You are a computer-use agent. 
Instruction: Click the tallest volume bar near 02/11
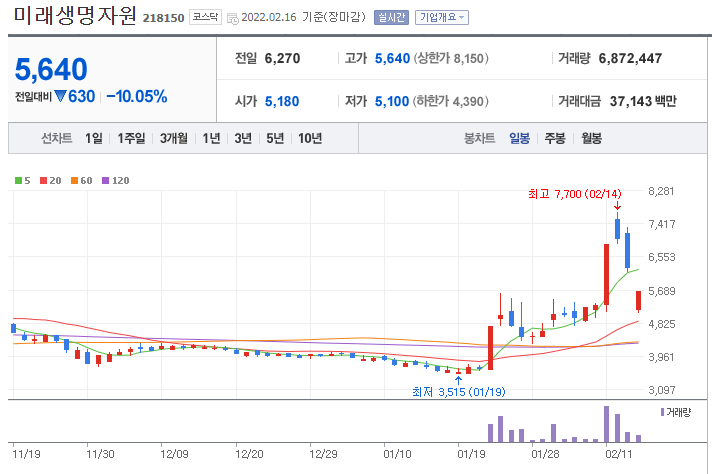[x=606, y=424]
